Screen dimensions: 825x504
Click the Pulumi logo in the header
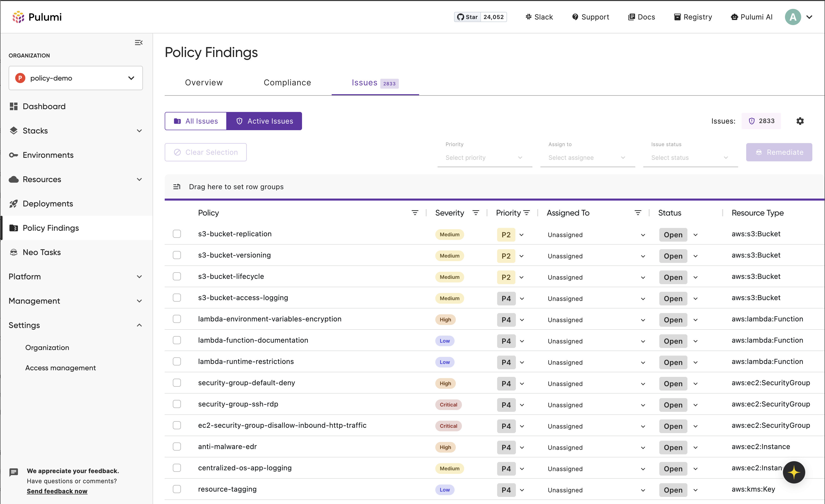[37, 17]
